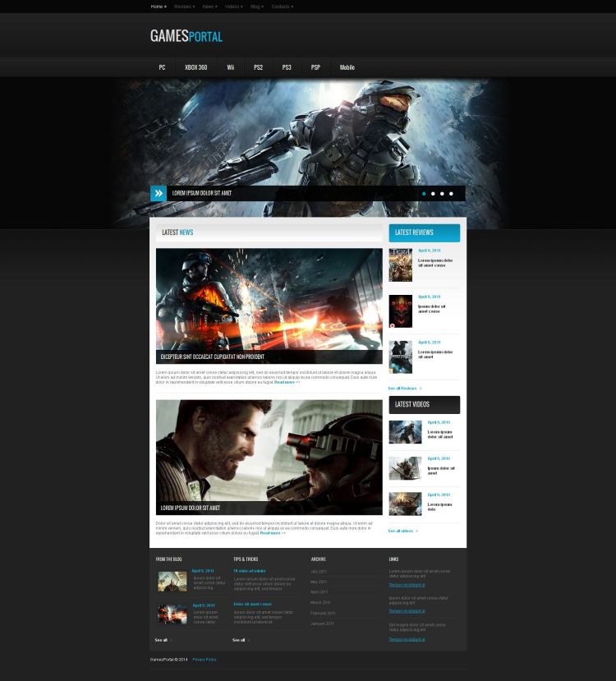Open the PS3 platform tab
616x681 pixels.
pos(287,67)
